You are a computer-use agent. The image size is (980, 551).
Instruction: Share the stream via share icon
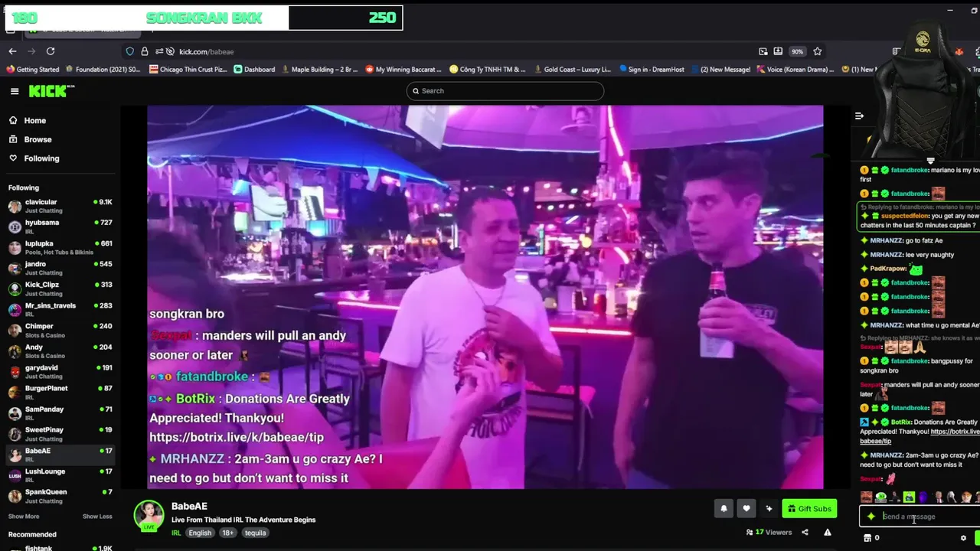(805, 532)
